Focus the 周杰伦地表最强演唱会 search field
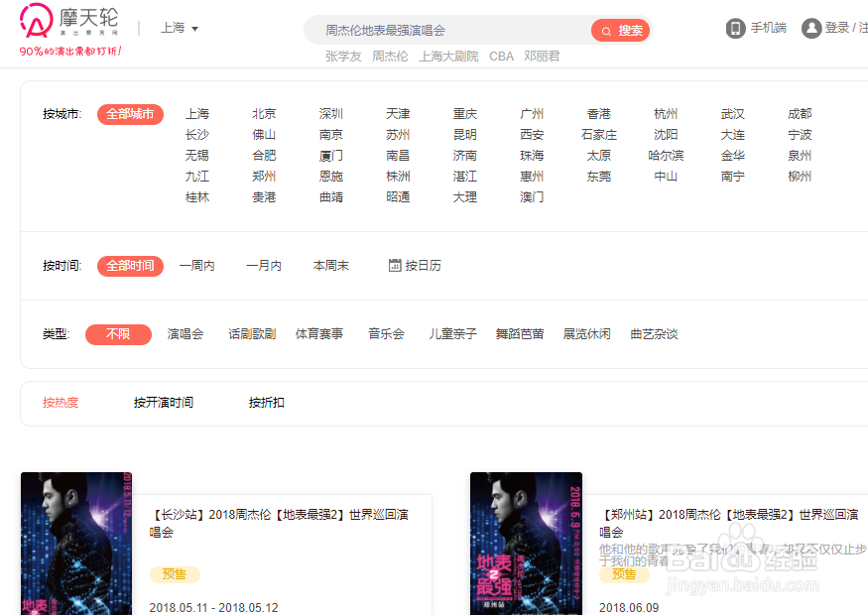The width and height of the screenshot is (868, 615). pyautogui.click(x=448, y=31)
